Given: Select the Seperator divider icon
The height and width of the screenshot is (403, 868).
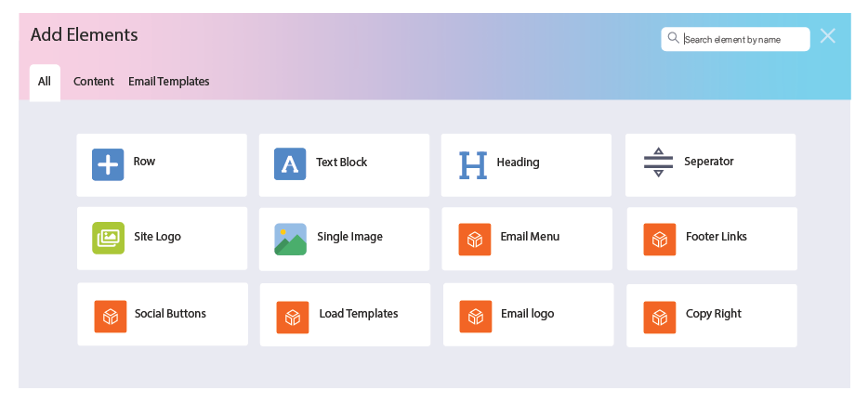Looking at the screenshot, I should coord(658,162).
